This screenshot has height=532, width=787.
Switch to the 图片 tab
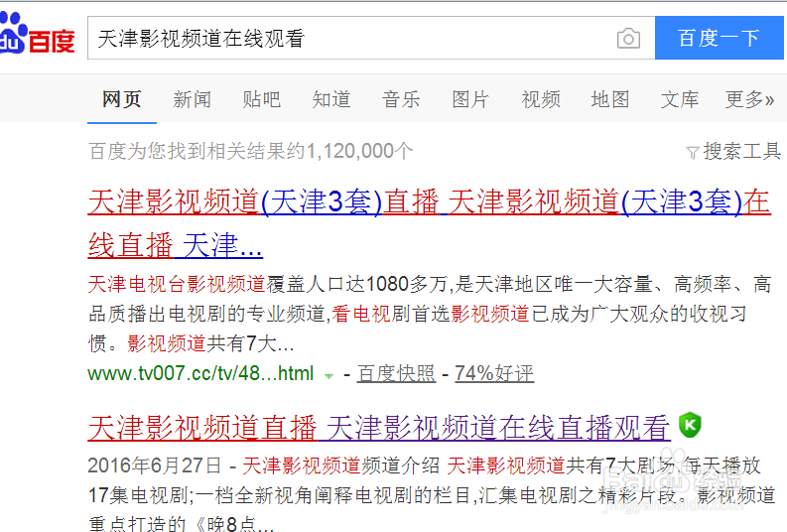tap(470, 99)
